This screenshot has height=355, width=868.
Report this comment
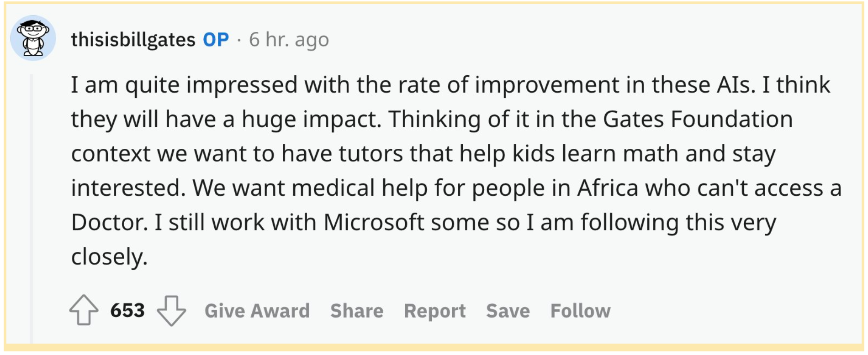[x=435, y=311]
